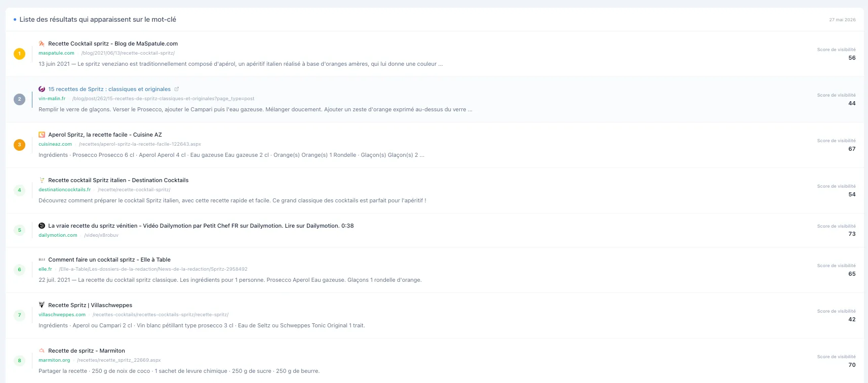Open 'Aperol Spritz, la recette facile - Cuisine AZ'
868x383 pixels.
(x=105, y=135)
